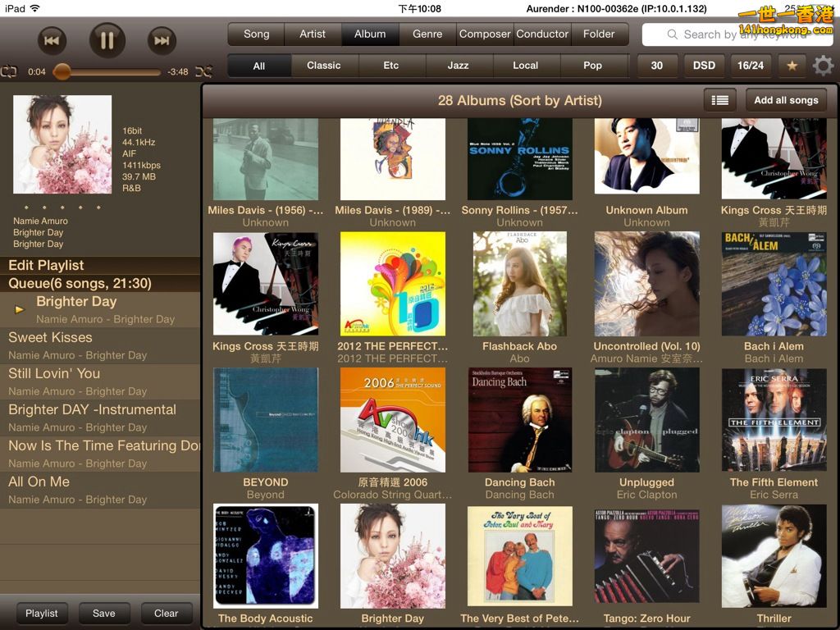The width and height of the screenshot is (840, 630).
Task: Pause the current song
Action: tap(107, 40)
